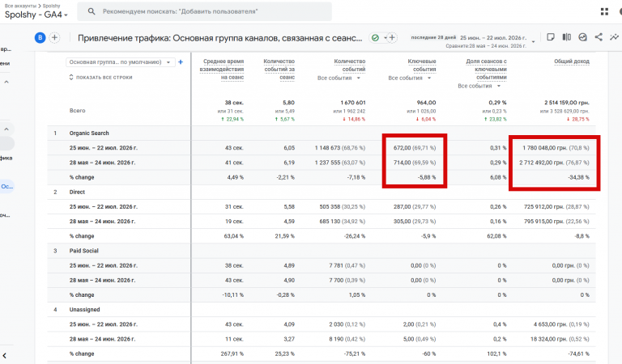Open the Google apps grid icon
622x364 pixels.
pos(604,12)
